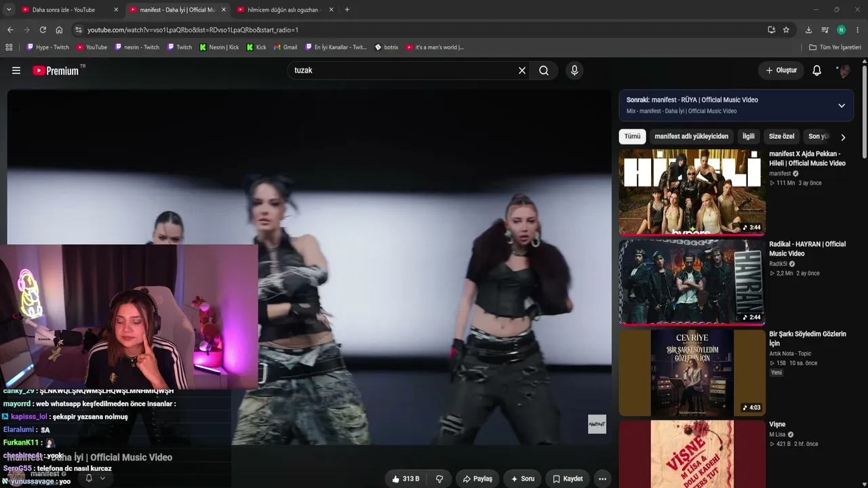Open the 'En İyi Kanallar - Twit...' bookmark
Viewport: 868px width, 488px height.
(336, 47)
